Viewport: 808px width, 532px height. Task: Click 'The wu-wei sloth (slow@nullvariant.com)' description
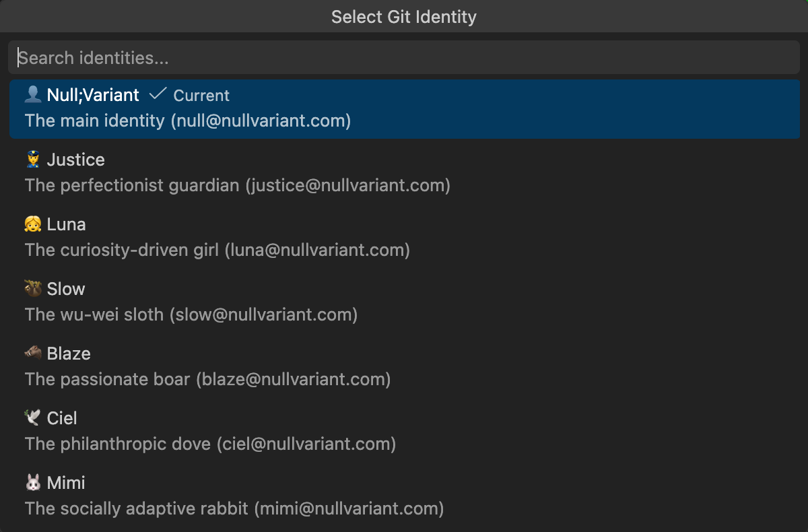191,314
